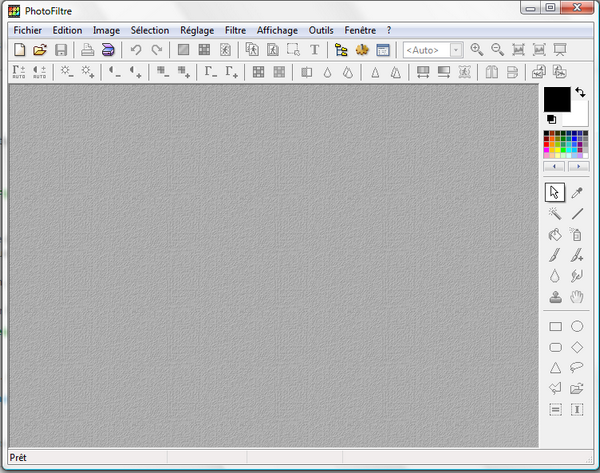Viewport: 600px width, 473px height.
Task: Activate the Hand scroll tool
Action: click(x=577, y=297)
